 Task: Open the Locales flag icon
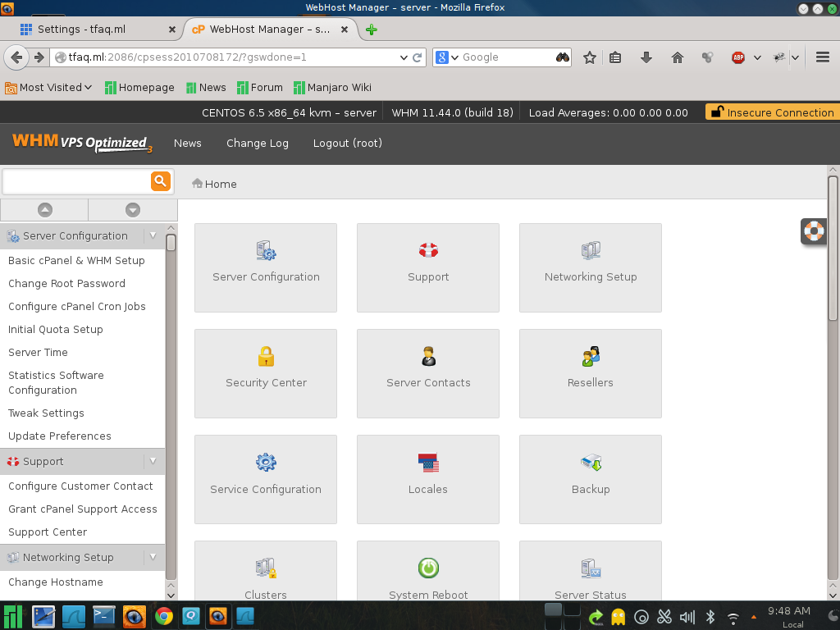[x=428, y=463]
